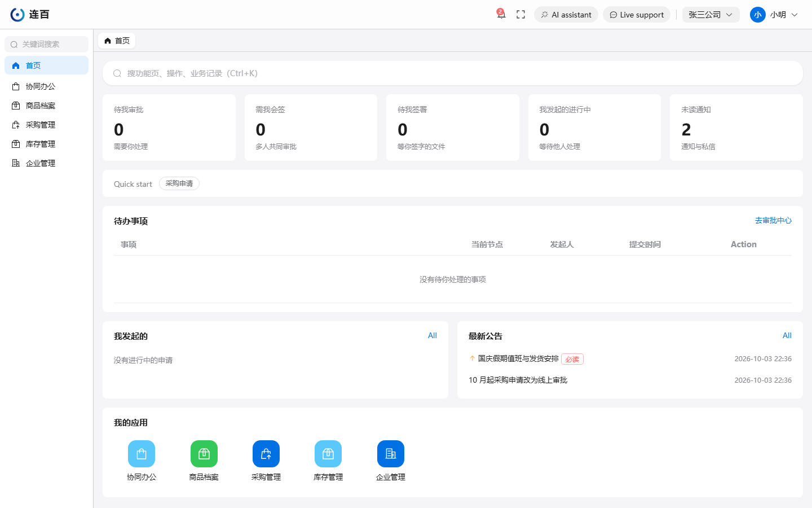Open 库存管理 in the sidebar
The image size is (812, 508).
click(x=46, y=144)
